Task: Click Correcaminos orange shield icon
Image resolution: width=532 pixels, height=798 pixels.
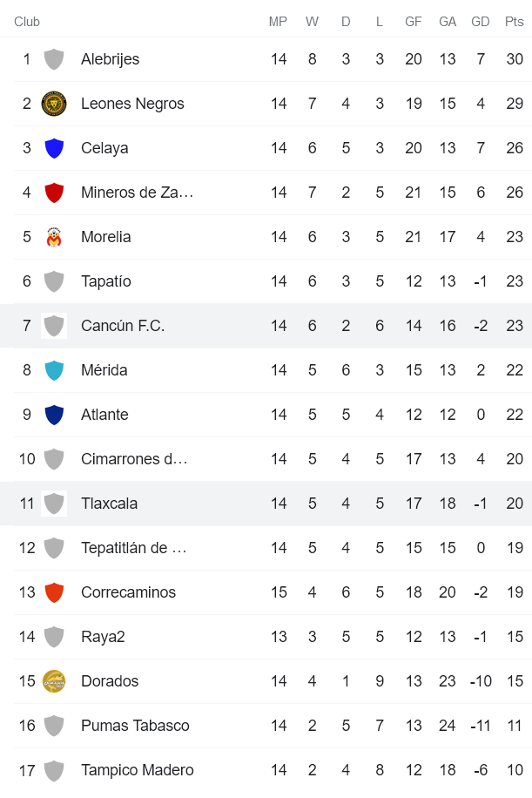Action: (x=54, y=592)
